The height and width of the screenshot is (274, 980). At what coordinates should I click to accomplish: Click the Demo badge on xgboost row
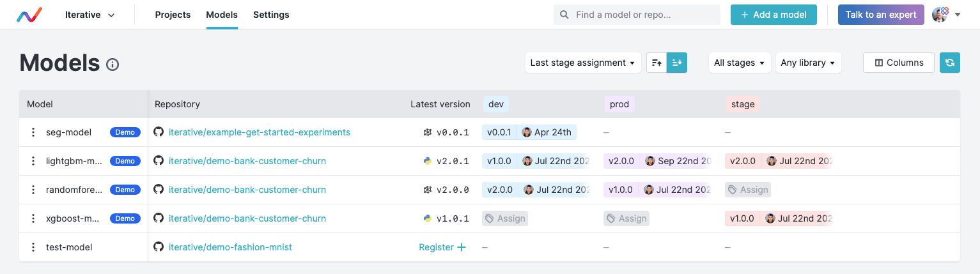(125, 218)
